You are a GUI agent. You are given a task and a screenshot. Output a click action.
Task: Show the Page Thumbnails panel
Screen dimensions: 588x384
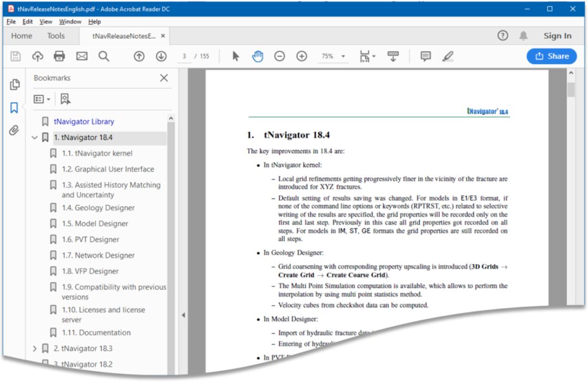pos(14,84)
